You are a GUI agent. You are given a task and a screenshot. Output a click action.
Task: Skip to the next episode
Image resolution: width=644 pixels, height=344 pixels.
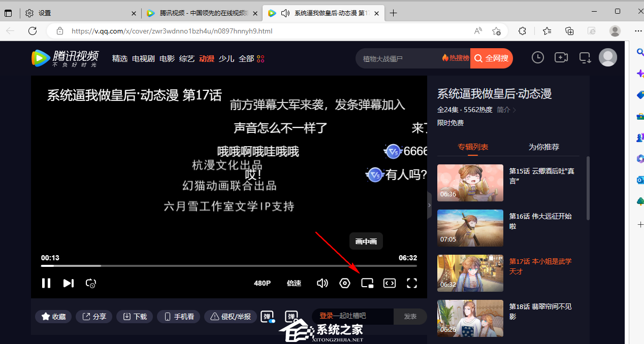(69, 283)
